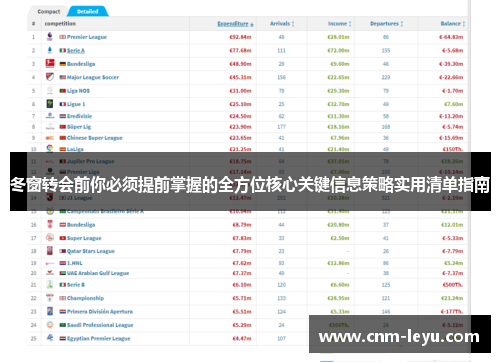
Task: Click the red Bundesliga logo icon in row 3
Action: pos(50,64)
